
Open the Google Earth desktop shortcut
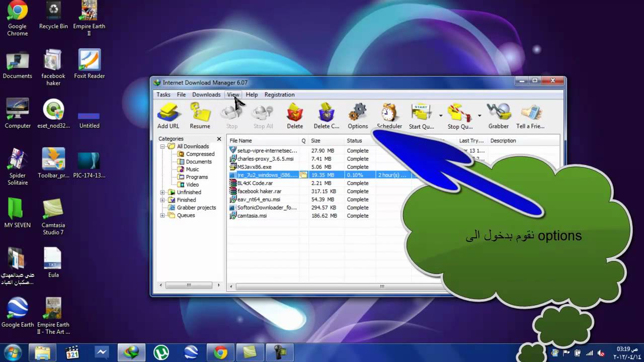(x=18, y=312)
